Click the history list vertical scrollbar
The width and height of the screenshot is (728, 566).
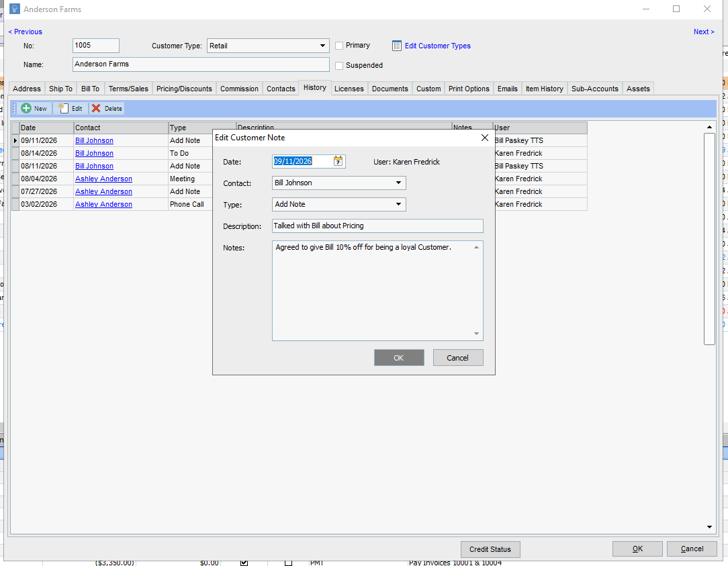click(x=709, y=238)
